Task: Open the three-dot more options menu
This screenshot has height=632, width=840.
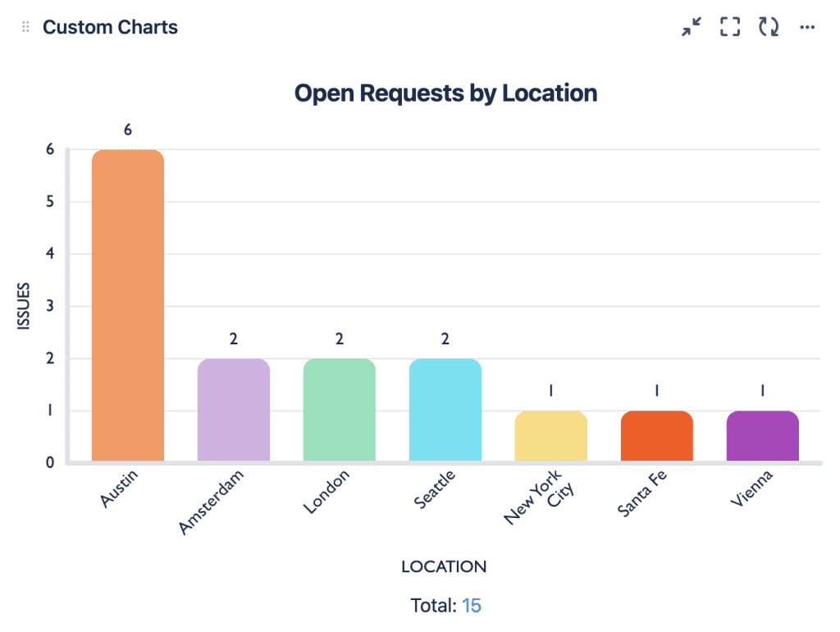Action: 807,27
